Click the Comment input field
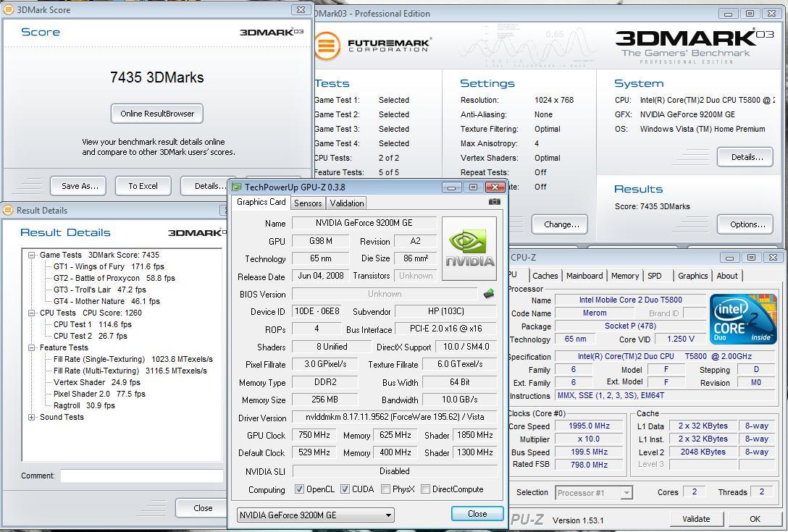 pyautogui.click(x=142, y=476)
